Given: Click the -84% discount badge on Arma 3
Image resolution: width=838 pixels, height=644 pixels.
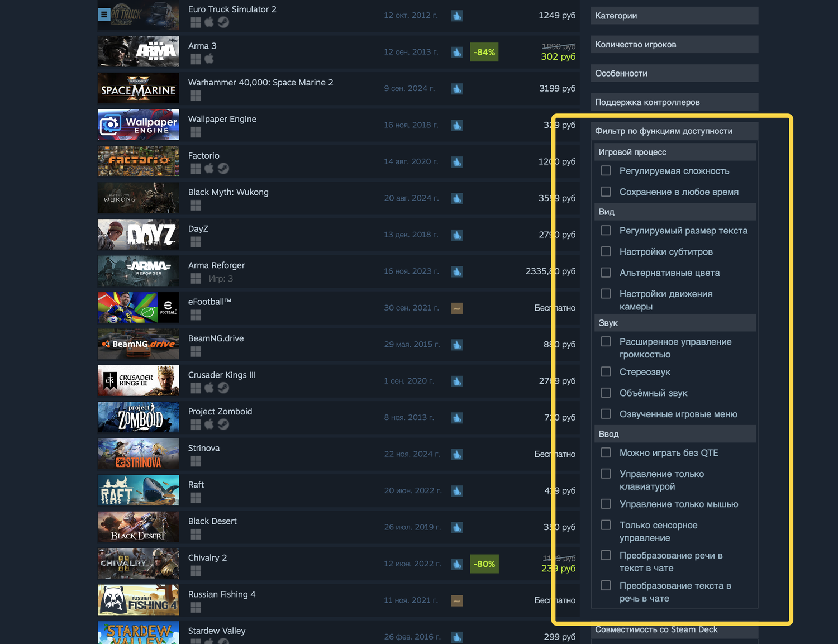Looking at the screenshot, I should [484, 53].
